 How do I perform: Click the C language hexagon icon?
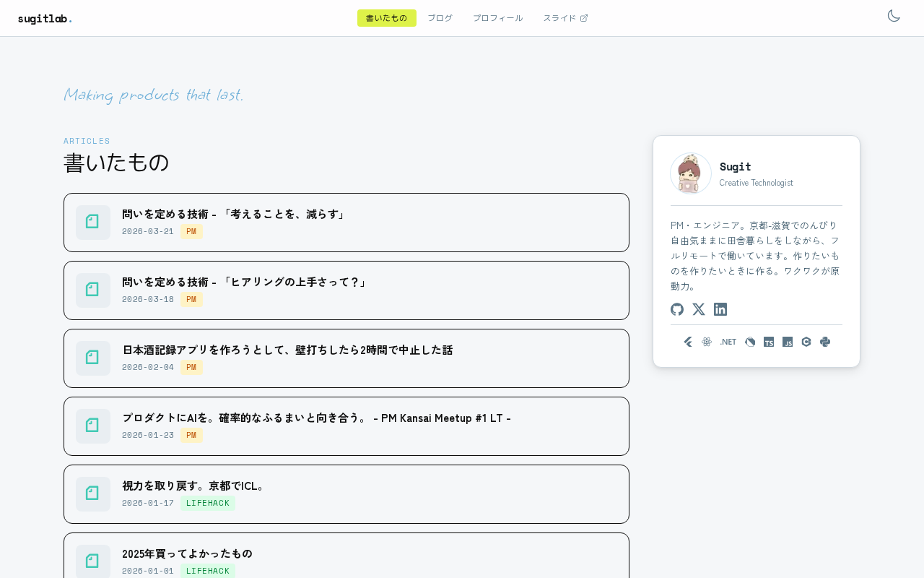point(806,342)
